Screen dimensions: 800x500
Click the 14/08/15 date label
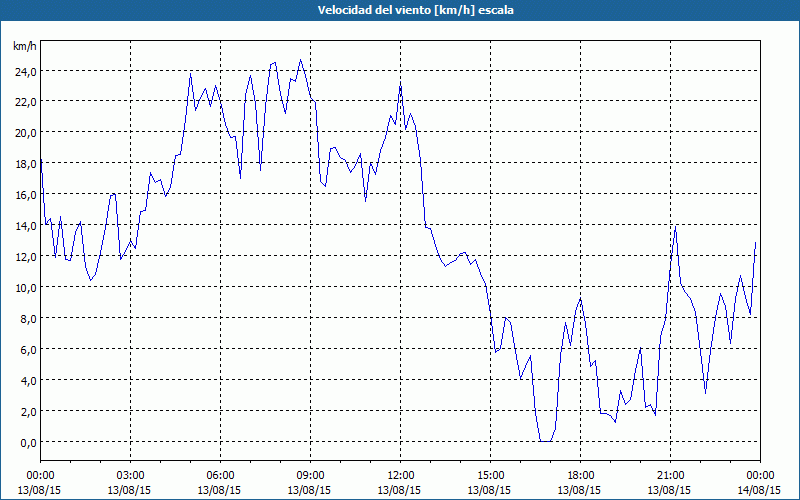pos(759,490)
